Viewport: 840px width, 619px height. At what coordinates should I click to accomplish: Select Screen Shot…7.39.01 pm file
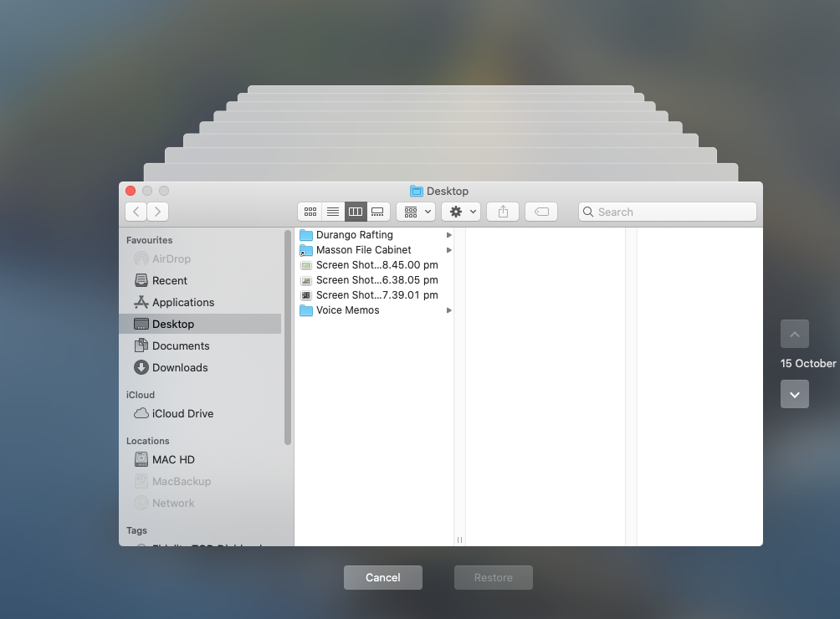pos(375,295)
